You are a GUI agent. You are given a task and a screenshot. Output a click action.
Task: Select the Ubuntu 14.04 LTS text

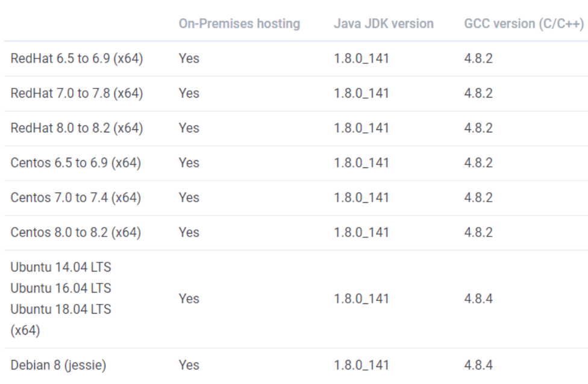pos(61,267)
